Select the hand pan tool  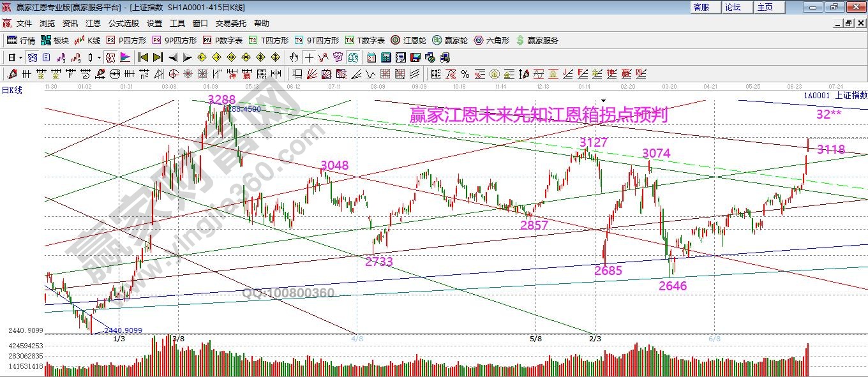click(x=294, y=57)
